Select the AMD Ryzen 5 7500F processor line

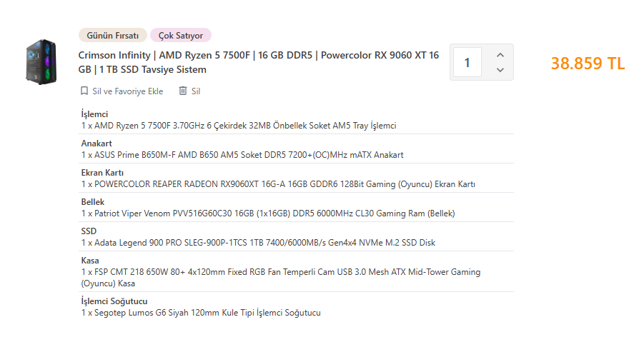[x=238, y=126]
